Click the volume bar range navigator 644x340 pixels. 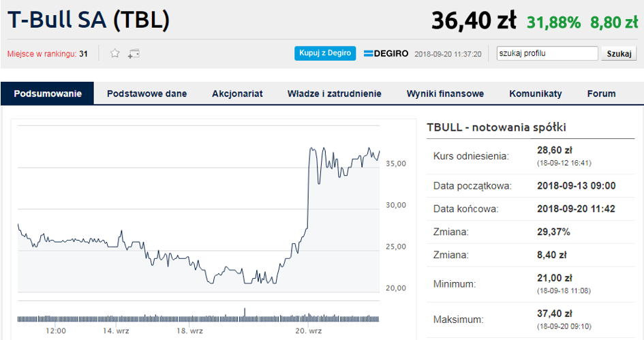[x=198, y=318]
